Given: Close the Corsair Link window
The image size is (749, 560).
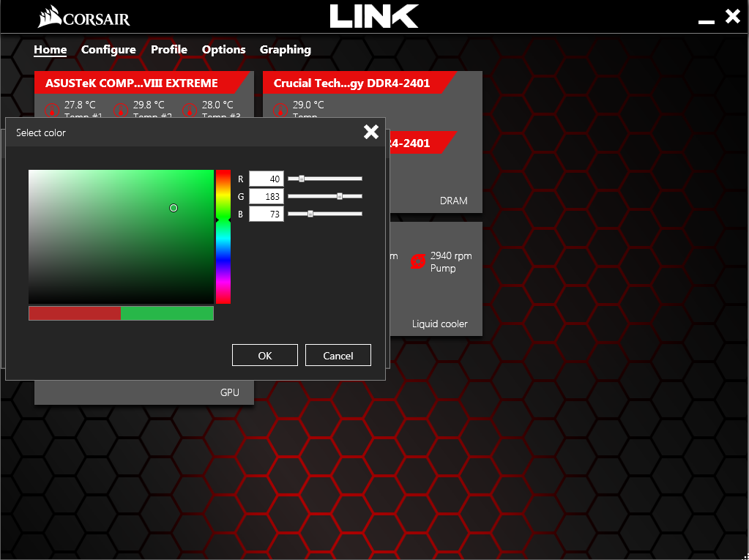Looking at the screenshot, I should pyautogui.click(x=732, y=16).
